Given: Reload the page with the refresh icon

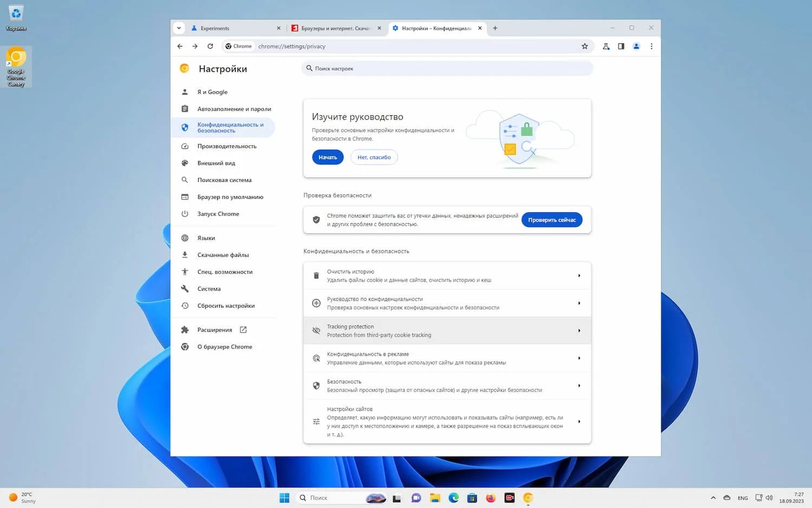Looking at the screenshot, I should tap(210, 47).
